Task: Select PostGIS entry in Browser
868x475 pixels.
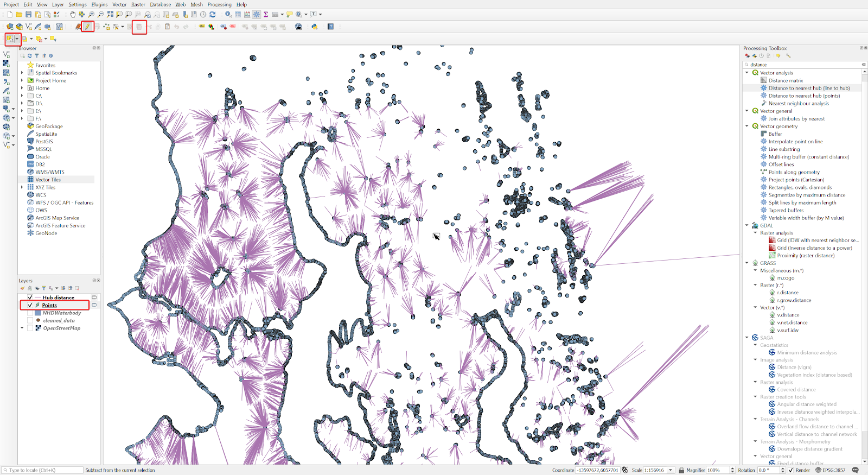Action: [x=44, y=142]
